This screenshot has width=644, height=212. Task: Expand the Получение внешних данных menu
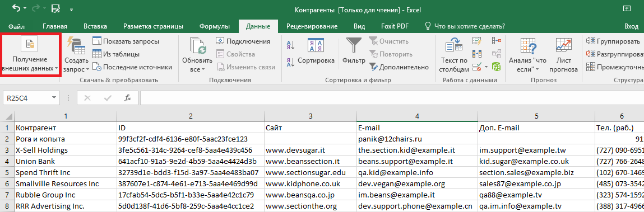(30, 54)
